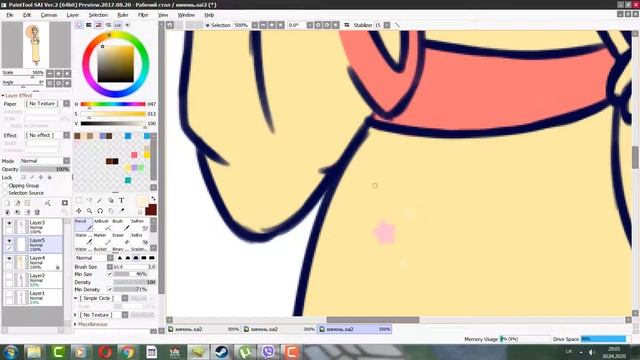The height and width of the screenshot is (360, 640).
Task: Open the Window menu
Action: (186, 15)
